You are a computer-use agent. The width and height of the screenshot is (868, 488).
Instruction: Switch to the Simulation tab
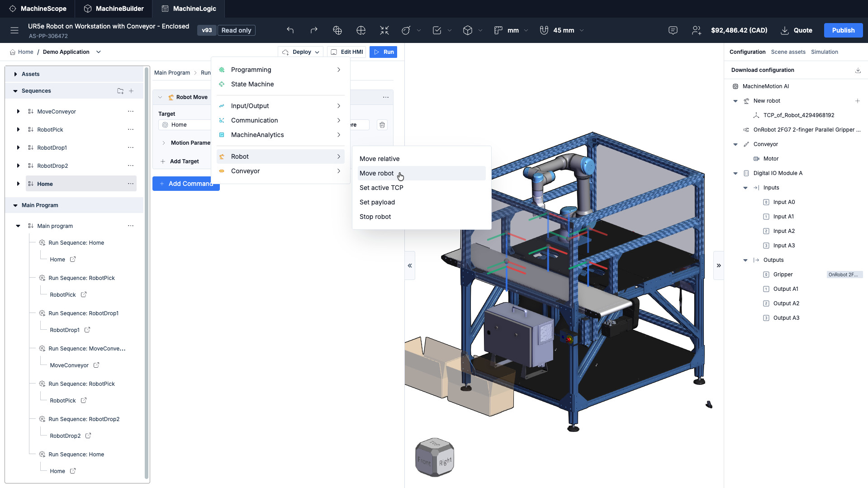point(824,52)
